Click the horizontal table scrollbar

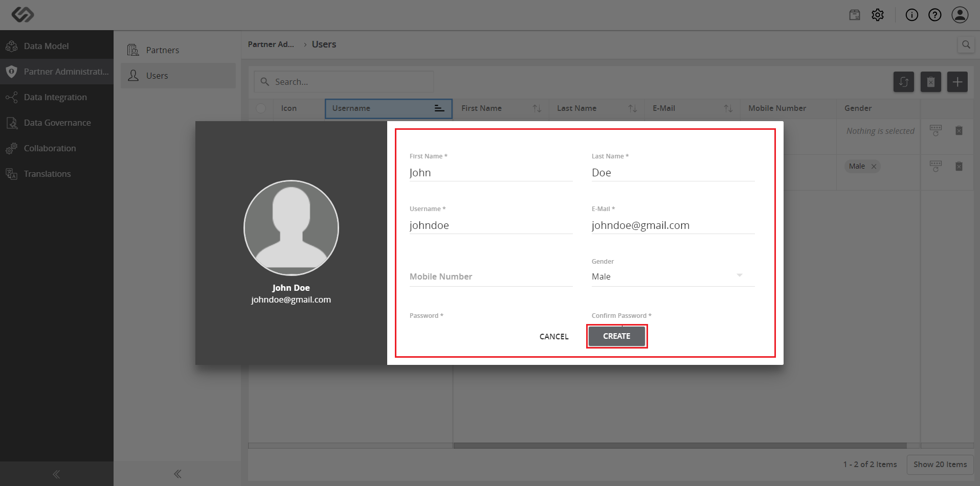(680, 446)
